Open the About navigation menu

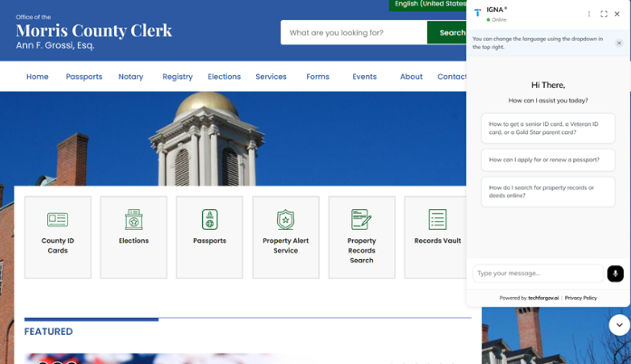pyautogui.click(x=411, y=76)
